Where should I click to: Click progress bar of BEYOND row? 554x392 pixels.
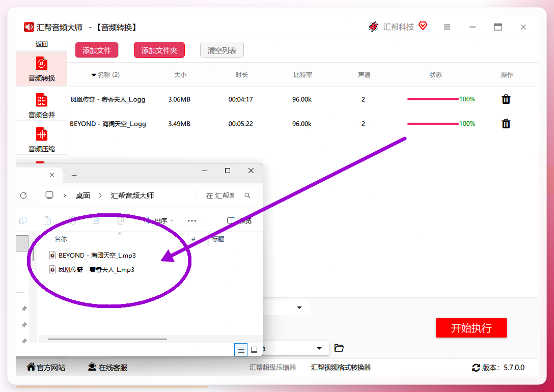click(433, 124)
